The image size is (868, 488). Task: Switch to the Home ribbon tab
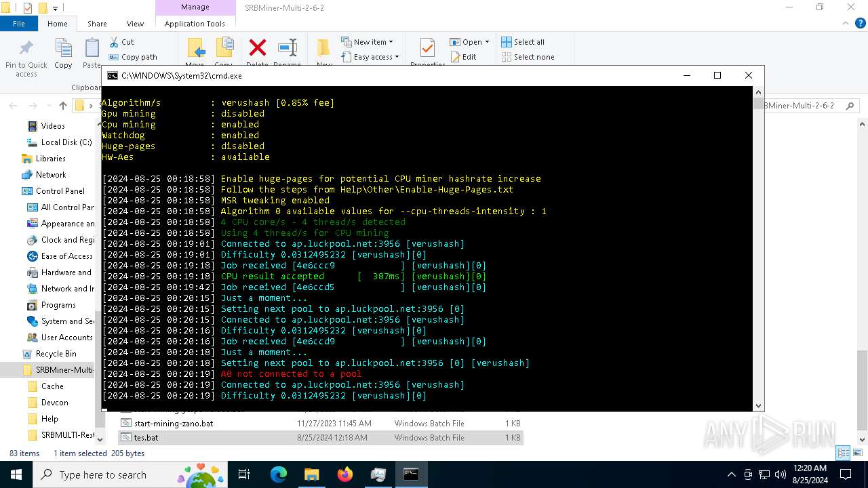[x=58, y=23]
